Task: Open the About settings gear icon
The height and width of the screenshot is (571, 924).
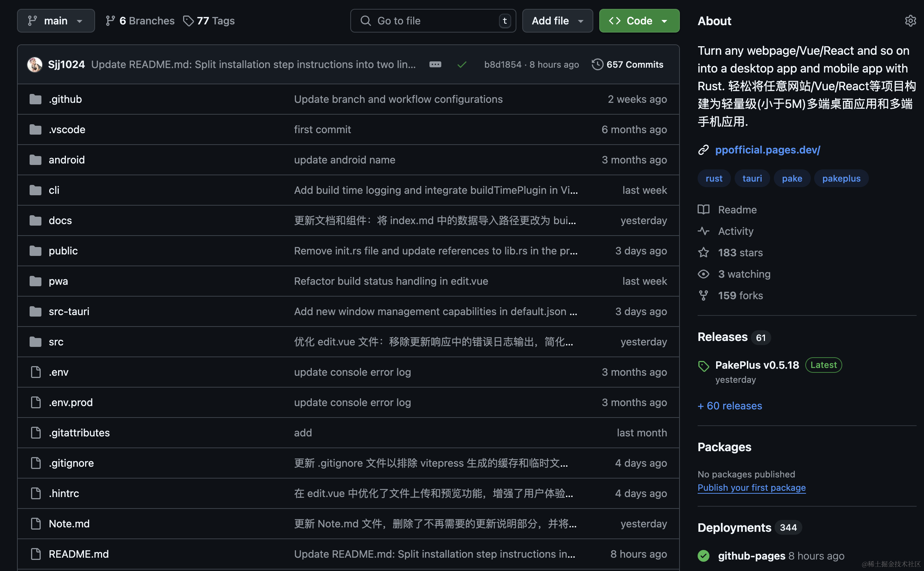Action: coord(910,21)
